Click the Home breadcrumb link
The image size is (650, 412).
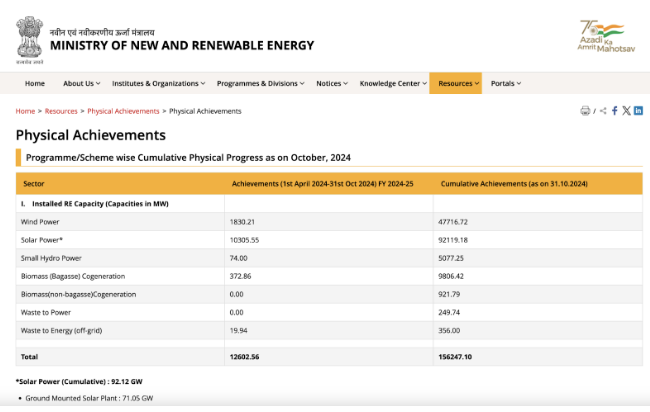coord(25,111)
